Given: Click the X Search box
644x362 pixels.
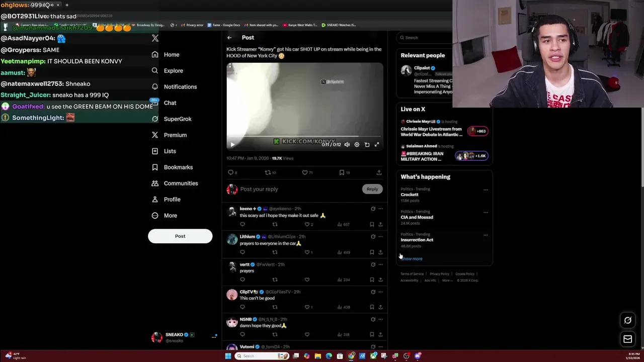Looking at the screenshot, I should pyautogui.click(x=425, y=38).
